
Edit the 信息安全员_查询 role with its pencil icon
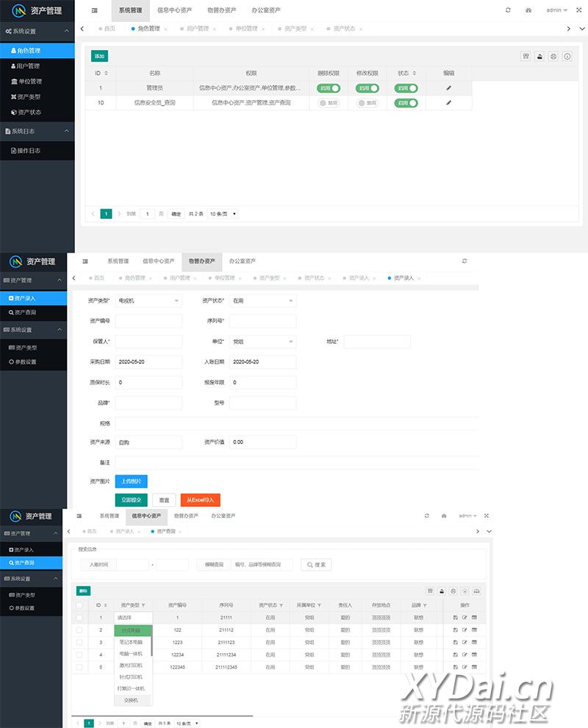(x=448, y=103)
